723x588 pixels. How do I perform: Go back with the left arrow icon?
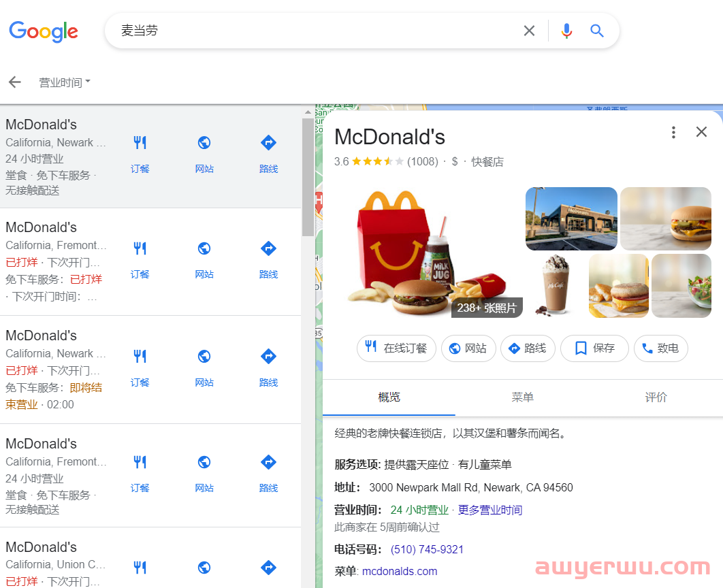coord(15,82)
